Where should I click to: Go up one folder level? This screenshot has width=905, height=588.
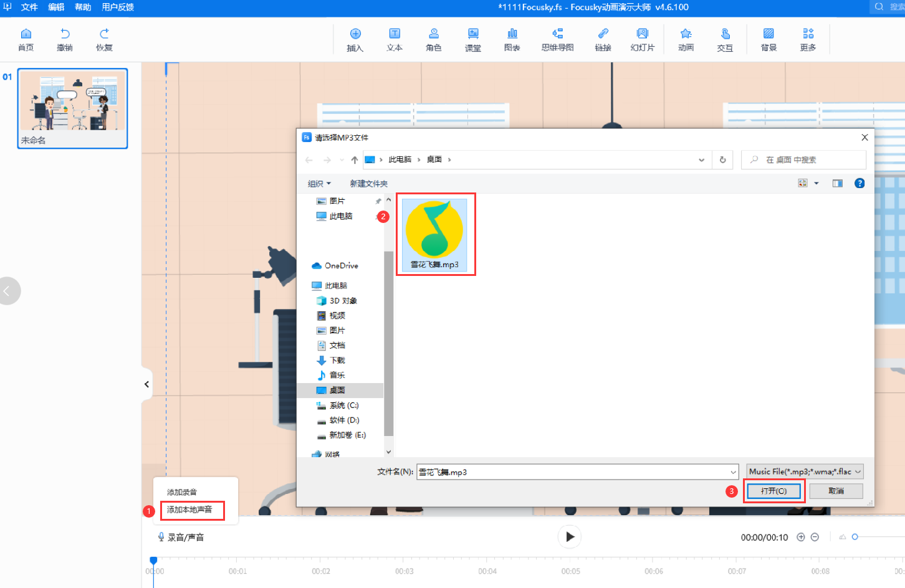pyautogui.click(x=355, y=160)
